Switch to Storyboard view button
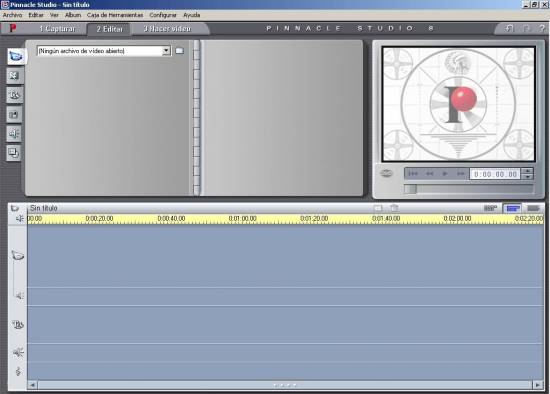 (490, 208)
